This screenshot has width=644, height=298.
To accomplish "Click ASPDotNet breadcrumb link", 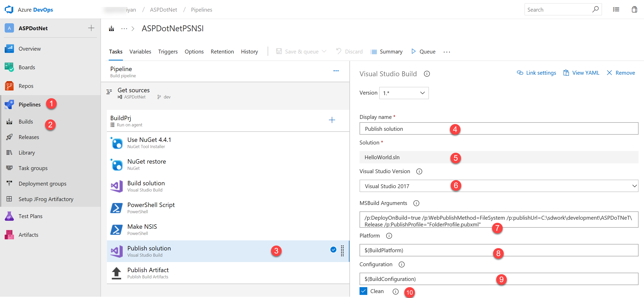I will [164, 10].
